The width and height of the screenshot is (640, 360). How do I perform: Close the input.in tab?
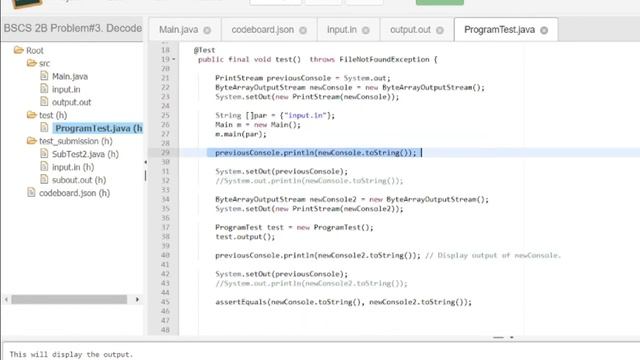[x=366, y=30]
